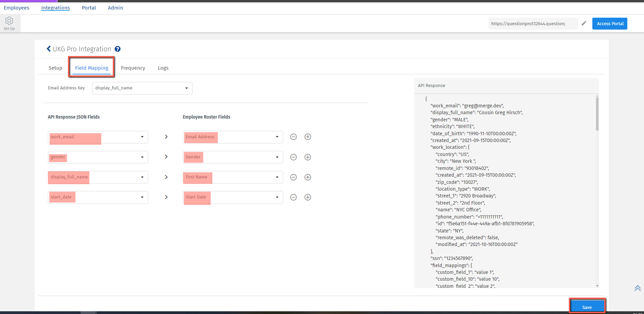Click the pencil icon to edit portal URL
The image size is (644, 314).
click(584, 23)
